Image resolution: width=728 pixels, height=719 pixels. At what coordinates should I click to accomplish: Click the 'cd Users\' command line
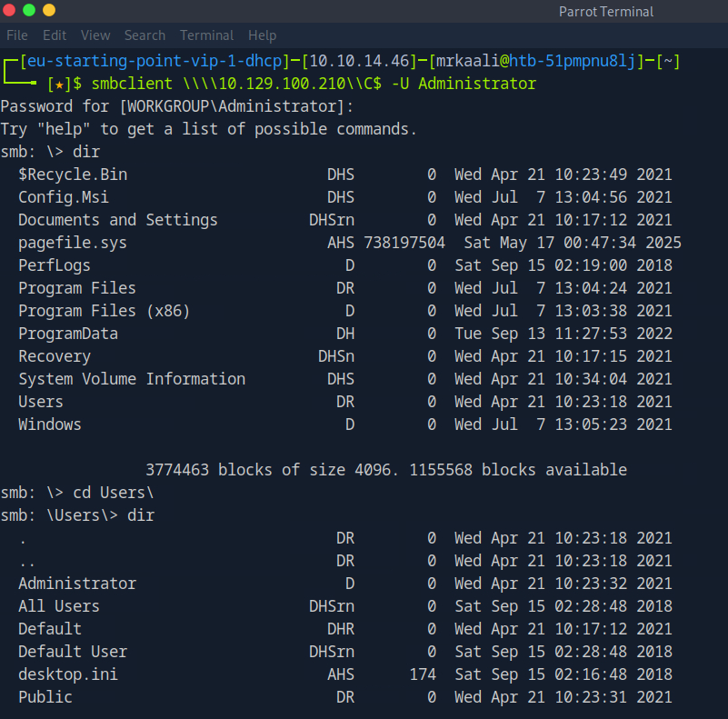(114, 493)
